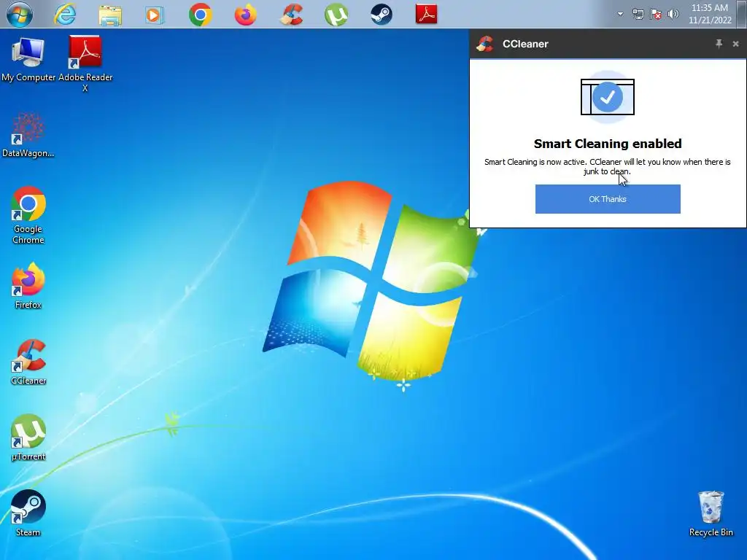This screenshot has height=560, width=747.
Task: Select the Firefox desktop shortcut
Action: tap(28, 286)
